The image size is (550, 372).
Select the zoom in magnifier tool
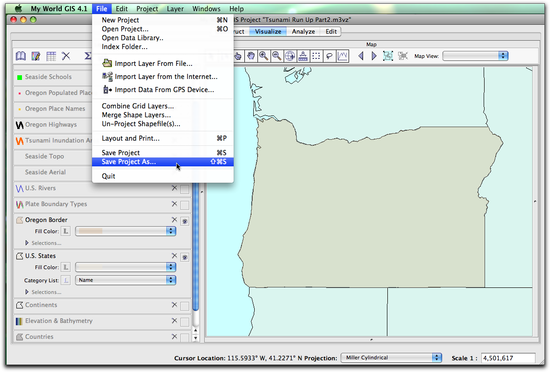pos(264,56)
